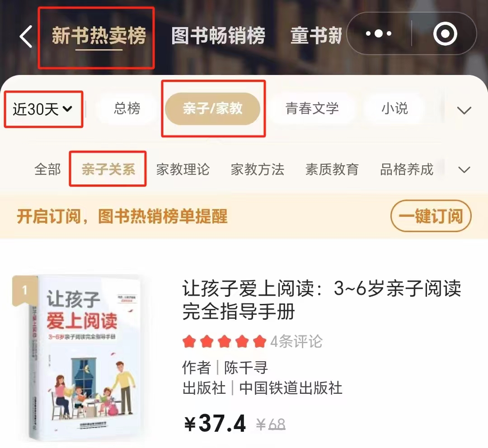
Task: Select the 小说 category chip
Action: click(x=394, y=108)
